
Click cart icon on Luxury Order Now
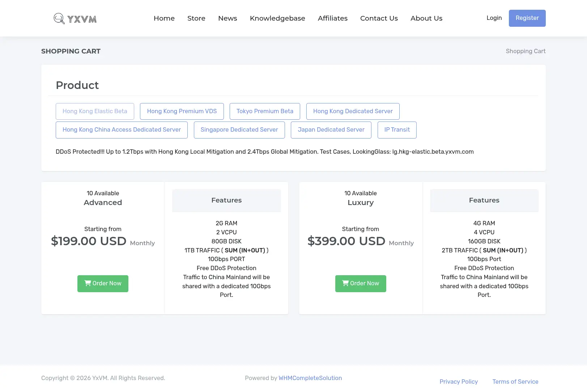tap(345, 283)
